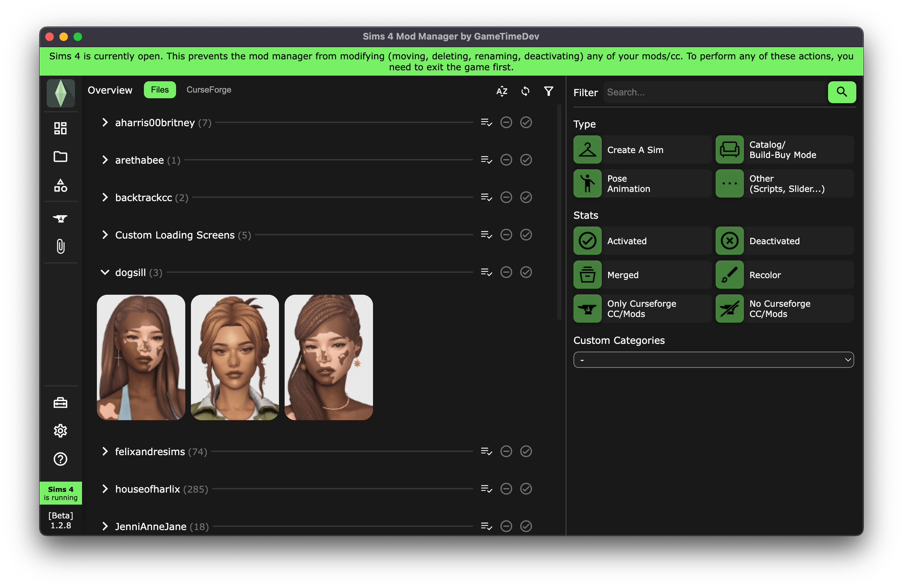Open the paperclip attachments sidebar icon
Viewport: 903px width, 588px height.
pos(61,246)
